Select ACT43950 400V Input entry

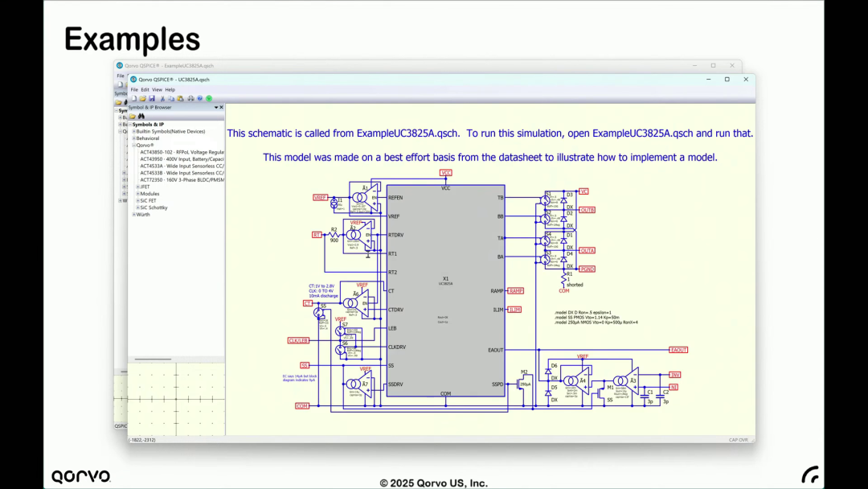point(182,159)
